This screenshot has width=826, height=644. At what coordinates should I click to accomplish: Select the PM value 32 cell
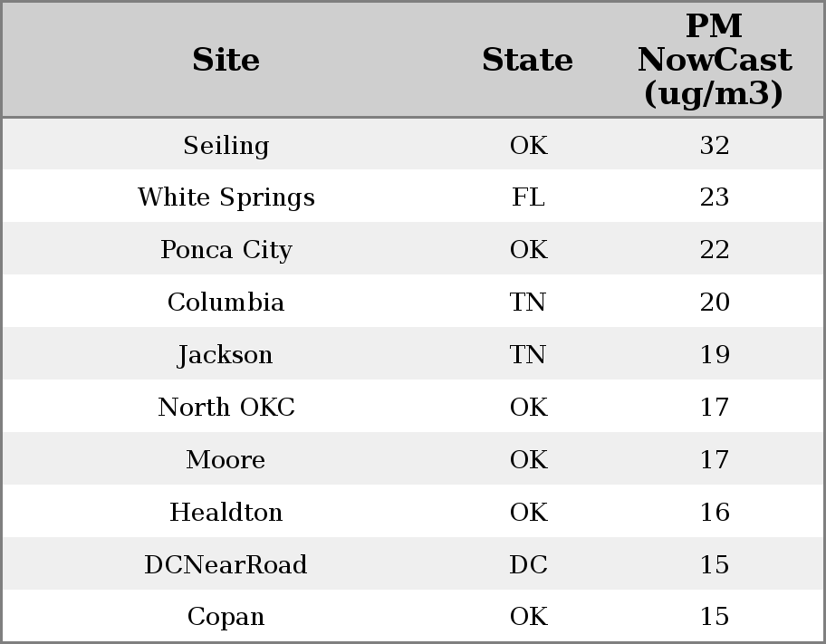click(714, 146)
